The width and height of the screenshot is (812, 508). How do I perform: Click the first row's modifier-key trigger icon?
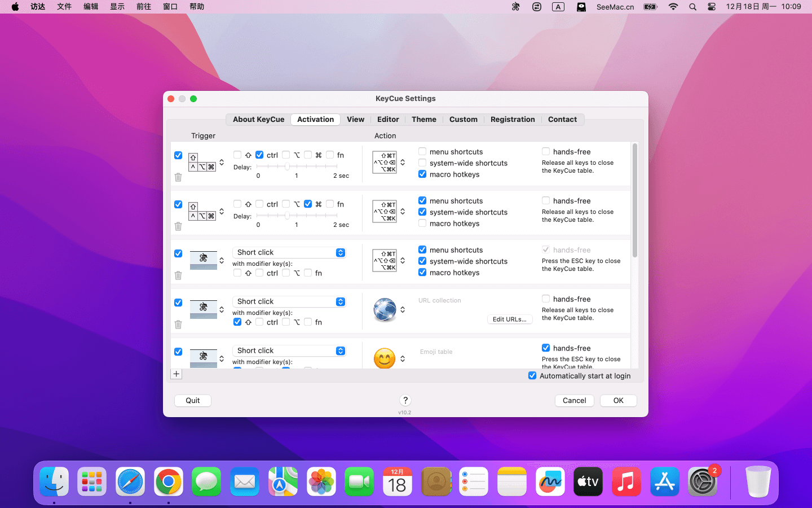coord(202,163)
